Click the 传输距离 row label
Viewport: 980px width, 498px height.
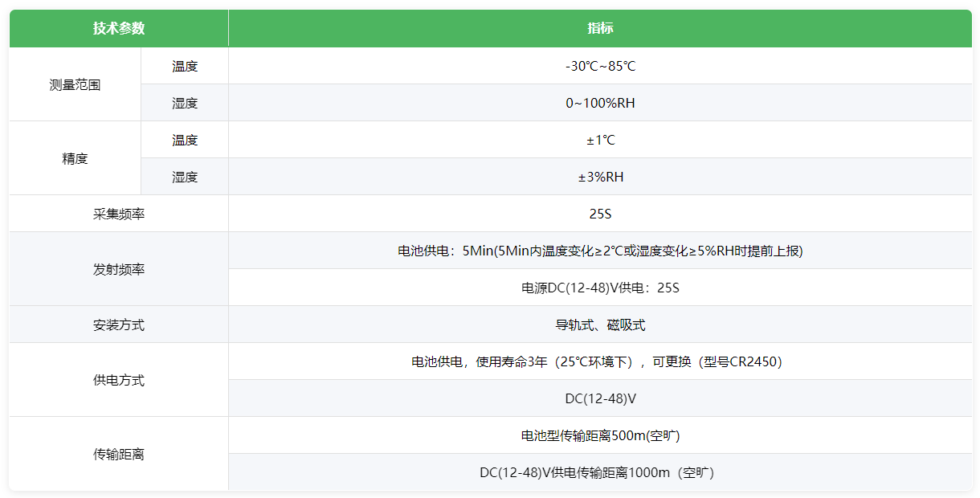(x=119, y=454)
